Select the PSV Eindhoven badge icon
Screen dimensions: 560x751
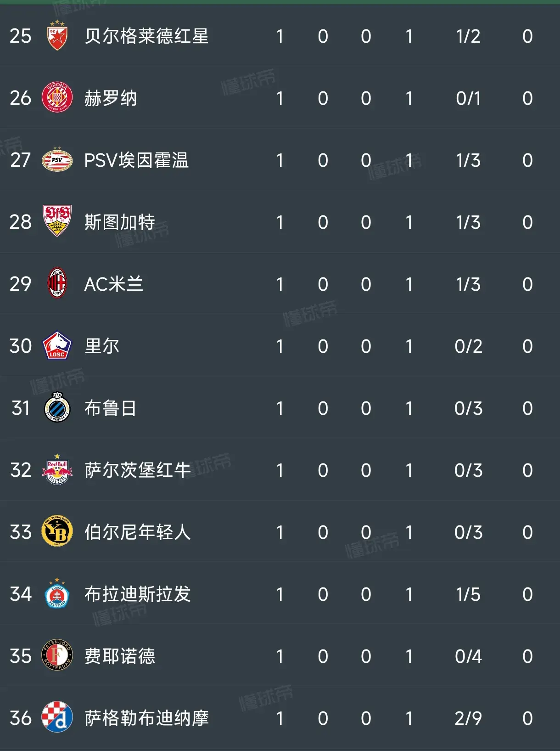57,160
